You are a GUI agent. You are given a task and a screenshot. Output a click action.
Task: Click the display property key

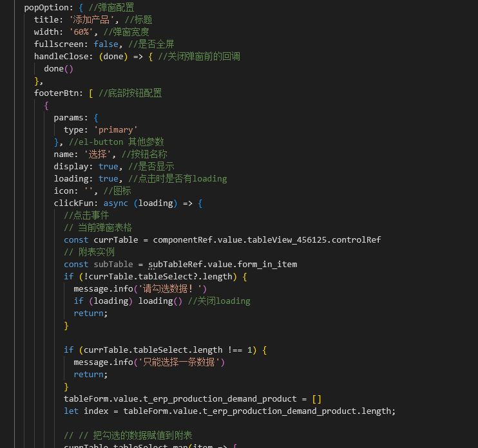(x=73, y=167)
